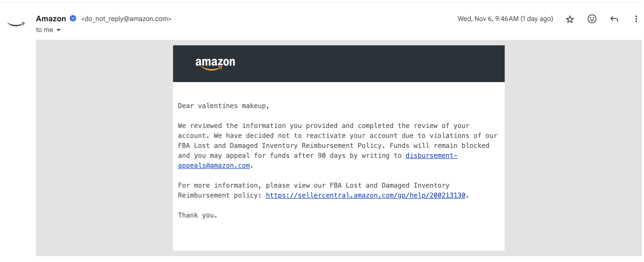Click the 'disbursement-' email link text

[x=431, y=156]
